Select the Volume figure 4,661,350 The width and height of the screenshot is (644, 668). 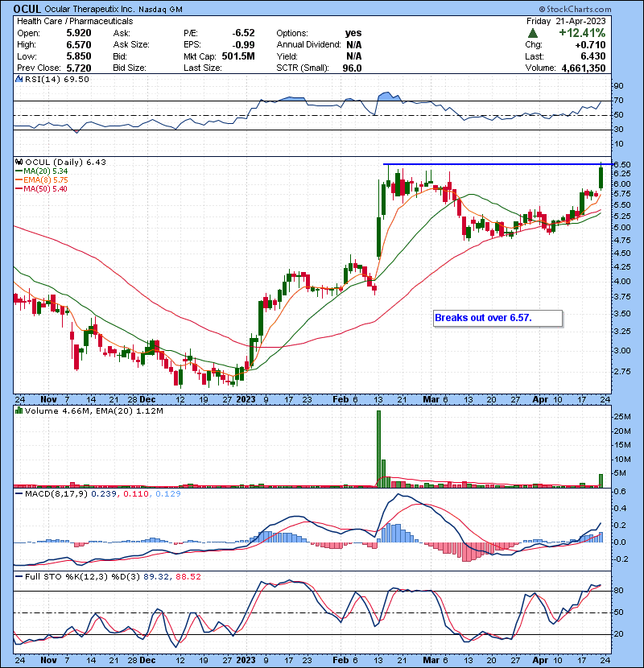584,68
